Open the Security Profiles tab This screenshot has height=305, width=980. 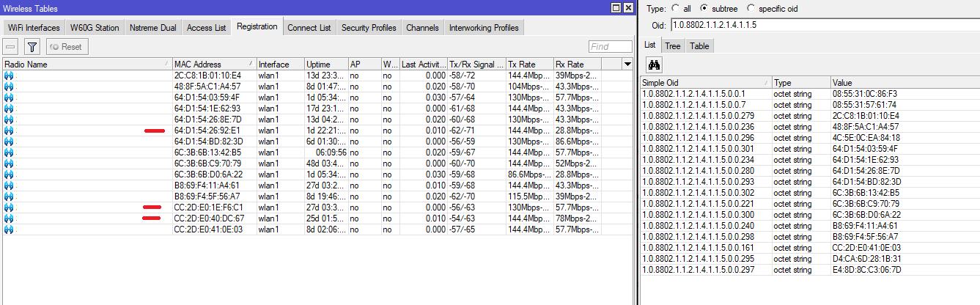point(369,28)
